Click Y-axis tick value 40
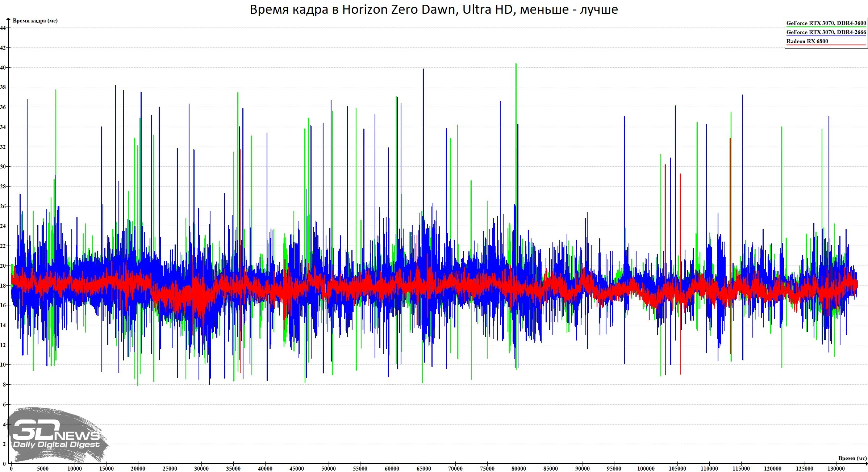 [3, 67]
